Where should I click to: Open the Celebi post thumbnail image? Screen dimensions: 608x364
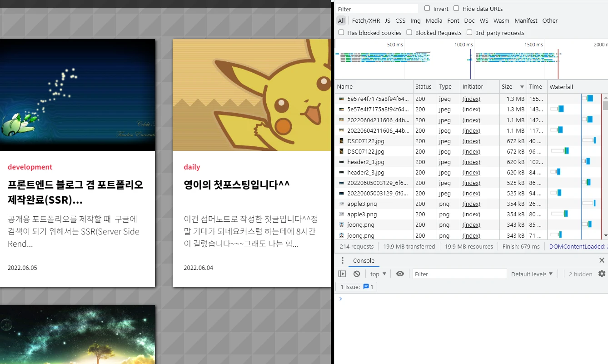77,95
